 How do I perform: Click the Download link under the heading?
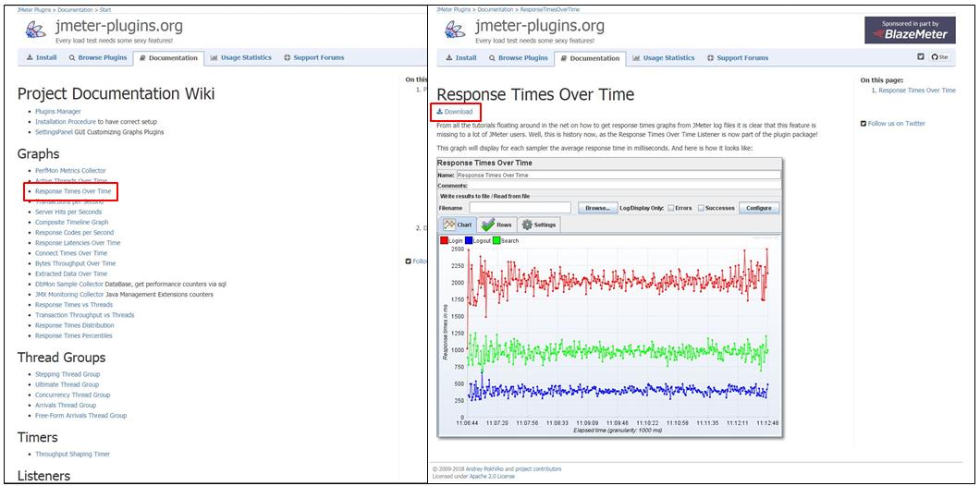[x=454, y=111]
